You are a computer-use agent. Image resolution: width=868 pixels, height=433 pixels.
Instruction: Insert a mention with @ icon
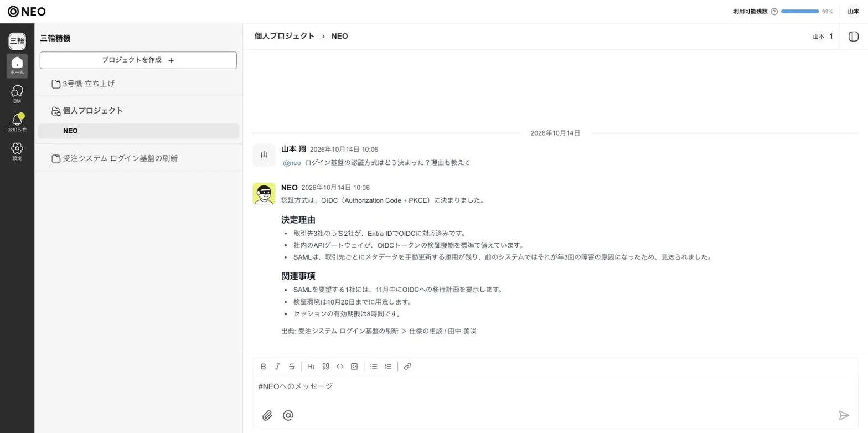[288, 415]
